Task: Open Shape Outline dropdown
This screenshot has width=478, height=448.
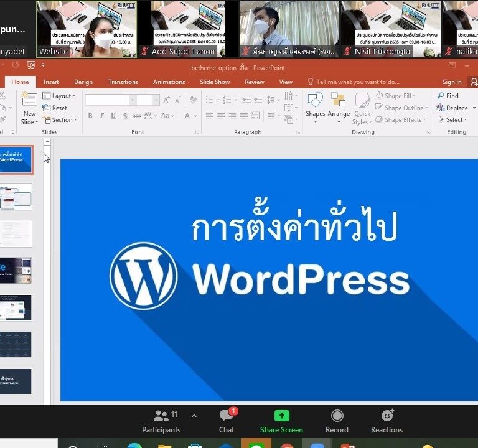Action: coord(401,108)
